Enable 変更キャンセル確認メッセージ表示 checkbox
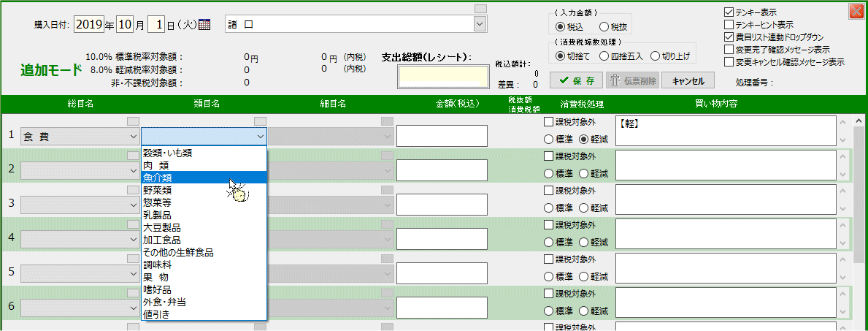The width and height of the screenshot is (868, 331). tap(729, 62)
